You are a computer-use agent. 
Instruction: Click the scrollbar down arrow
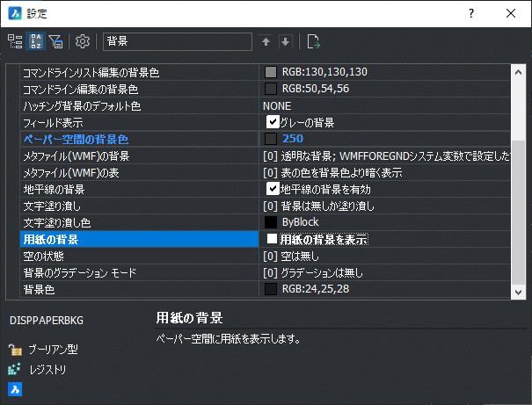click(518, 293)
